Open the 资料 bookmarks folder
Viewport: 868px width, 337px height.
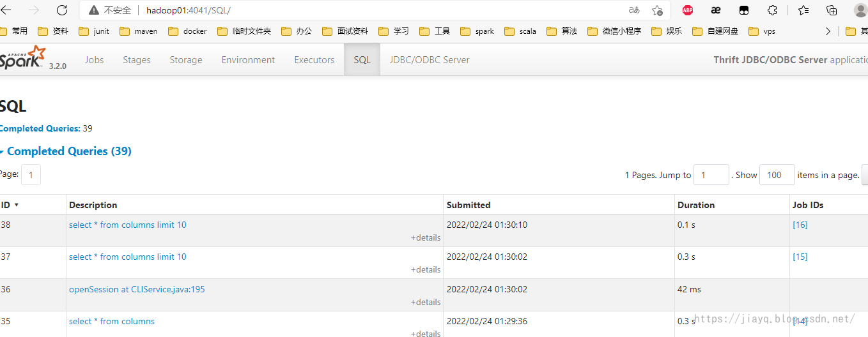[x=53, y=31]
